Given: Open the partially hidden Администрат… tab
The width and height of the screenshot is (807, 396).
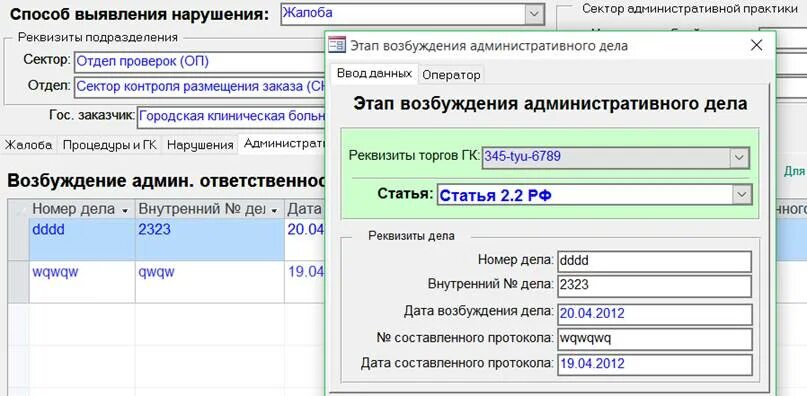Looking at the screenshot, I should pos(283,144).
